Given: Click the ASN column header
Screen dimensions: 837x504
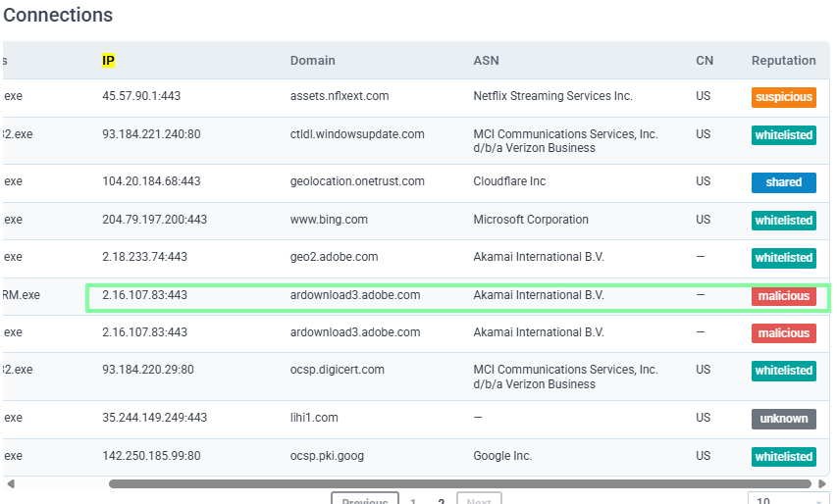Looking at the screenshot, I should coord(486,61).
